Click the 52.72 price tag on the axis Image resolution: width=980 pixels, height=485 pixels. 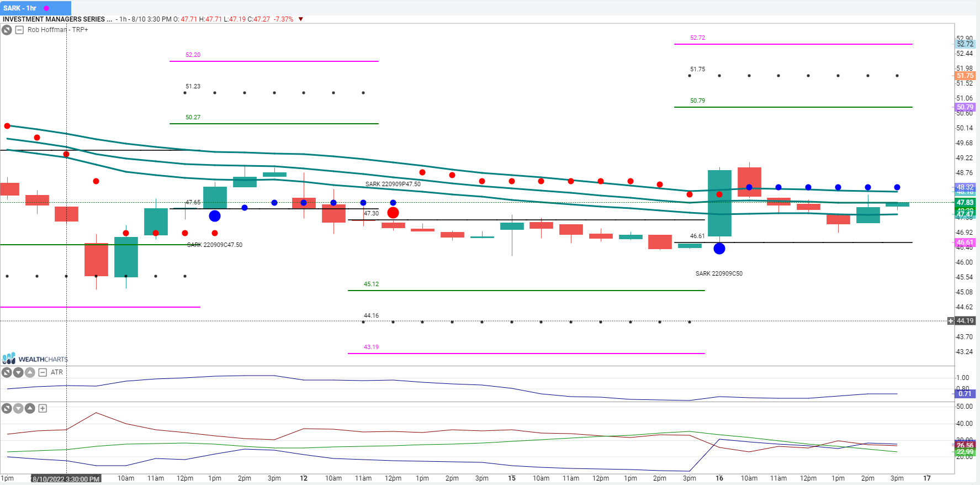click(x=965, y=44)
